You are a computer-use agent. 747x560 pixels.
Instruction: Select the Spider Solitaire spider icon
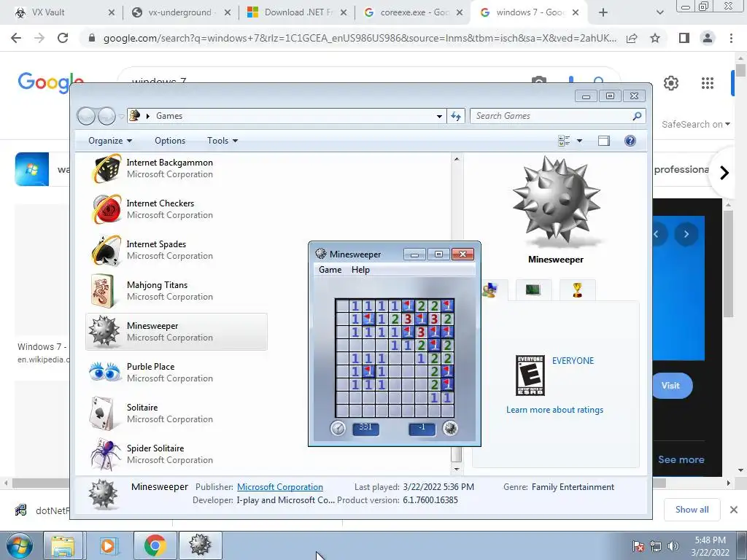pyautogui.click(x=105, y=454)
